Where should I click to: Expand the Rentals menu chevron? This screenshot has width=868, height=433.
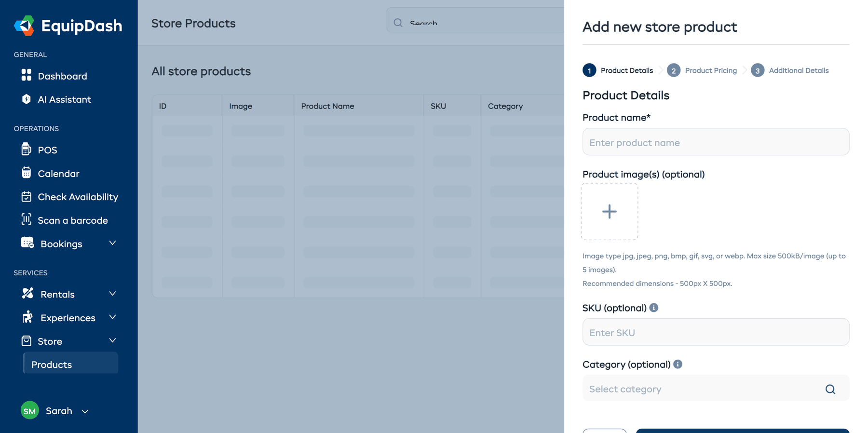coord(112,294)
